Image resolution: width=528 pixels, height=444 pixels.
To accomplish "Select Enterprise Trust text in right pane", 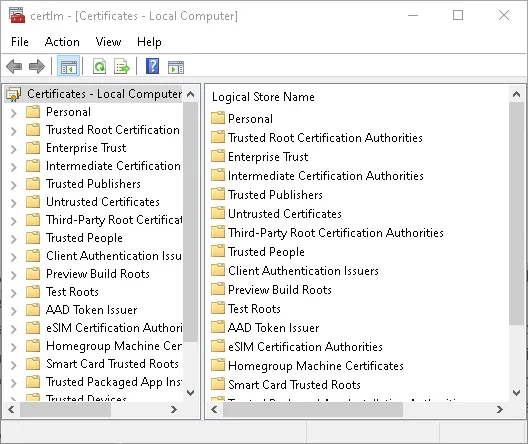I will pyautogui.click(x=268, y=157).
